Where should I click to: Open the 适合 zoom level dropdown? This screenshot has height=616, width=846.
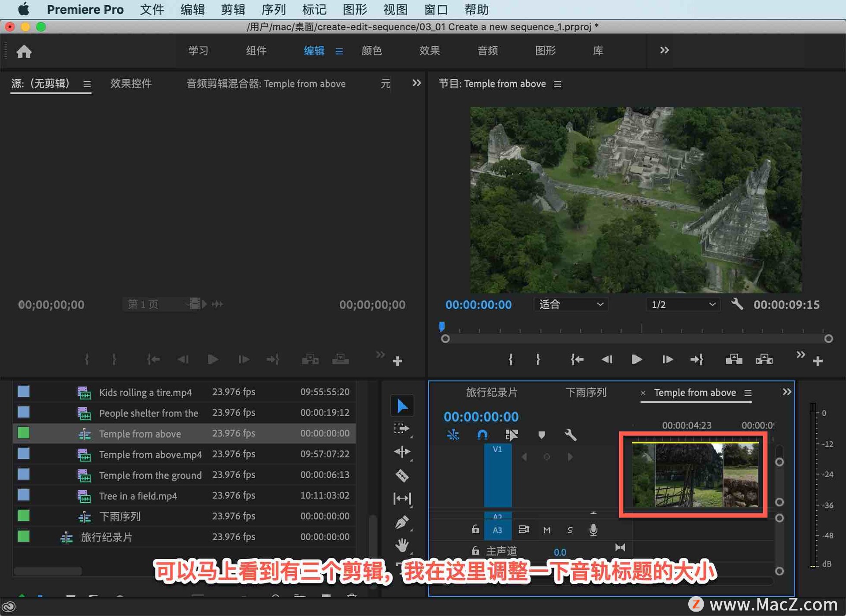(x=571, y=304)
